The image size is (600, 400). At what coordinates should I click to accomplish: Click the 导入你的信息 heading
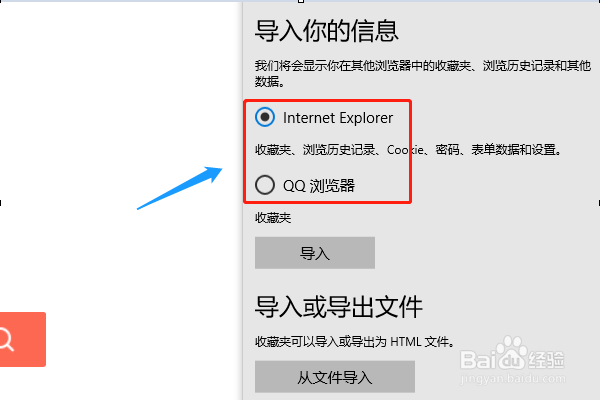tap(327, 31)
